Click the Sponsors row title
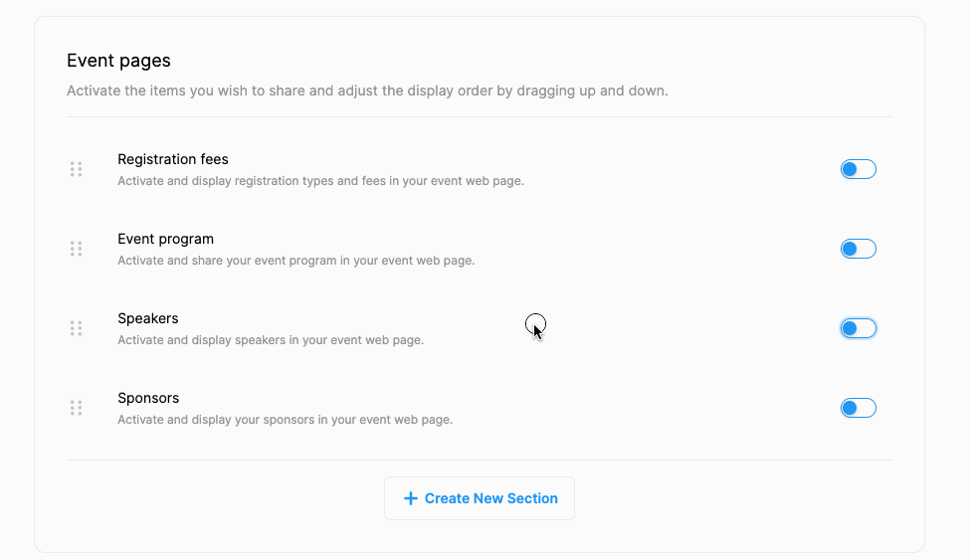Image resolution: width=970 pixels, height=560 pixels. click(x=148, y=398)
